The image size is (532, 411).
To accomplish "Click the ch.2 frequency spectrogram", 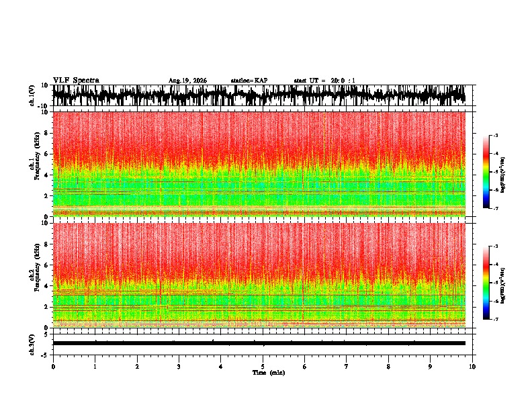I will coord(259,275).
